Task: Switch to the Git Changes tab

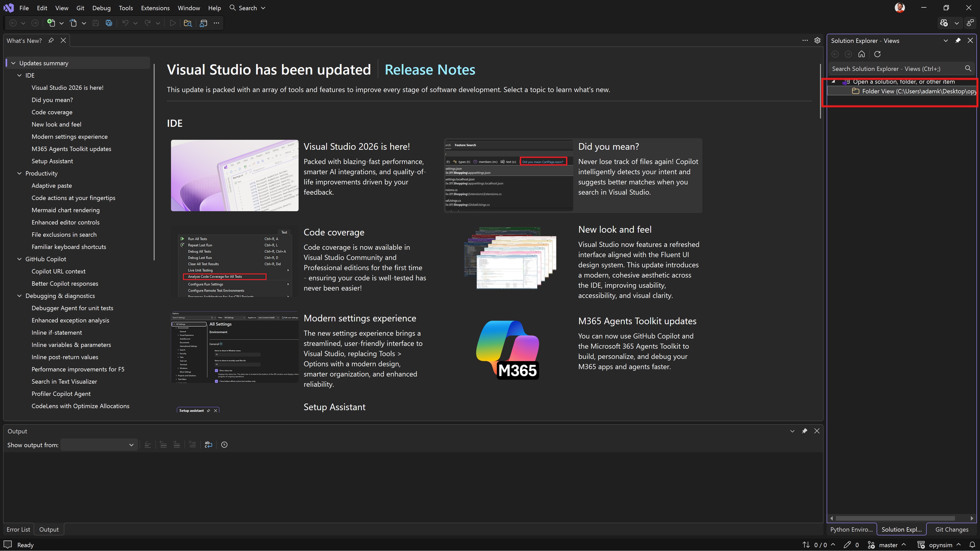Action: tap(951, 529)
